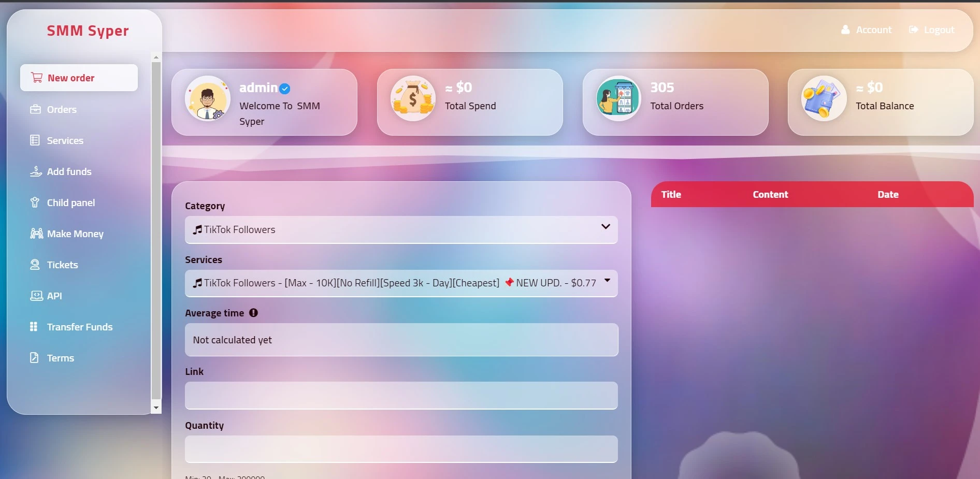Click the Average time info icon
Image resolution: width=980 pixels, height=479 pixels.
tap(253, 313)
